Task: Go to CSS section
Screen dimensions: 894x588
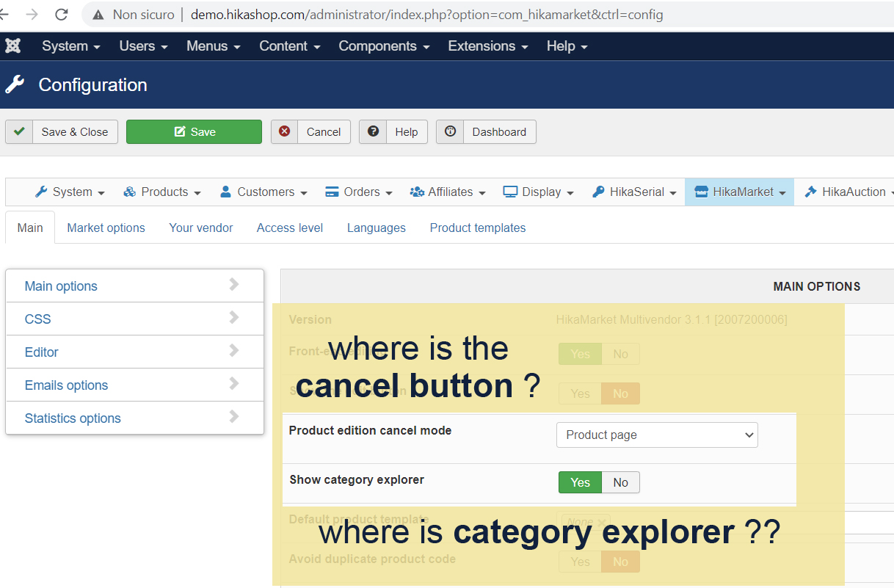Action: [134, 319]
